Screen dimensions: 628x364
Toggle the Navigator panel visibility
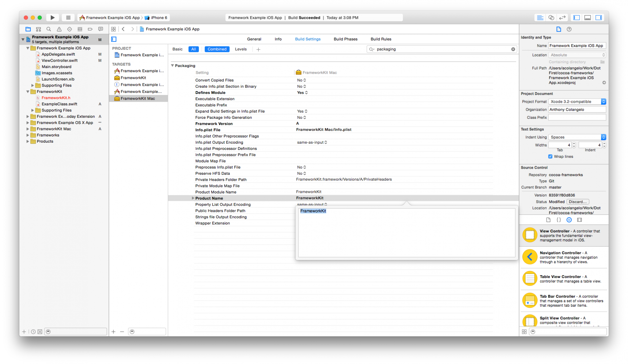(x=576, y=18)
